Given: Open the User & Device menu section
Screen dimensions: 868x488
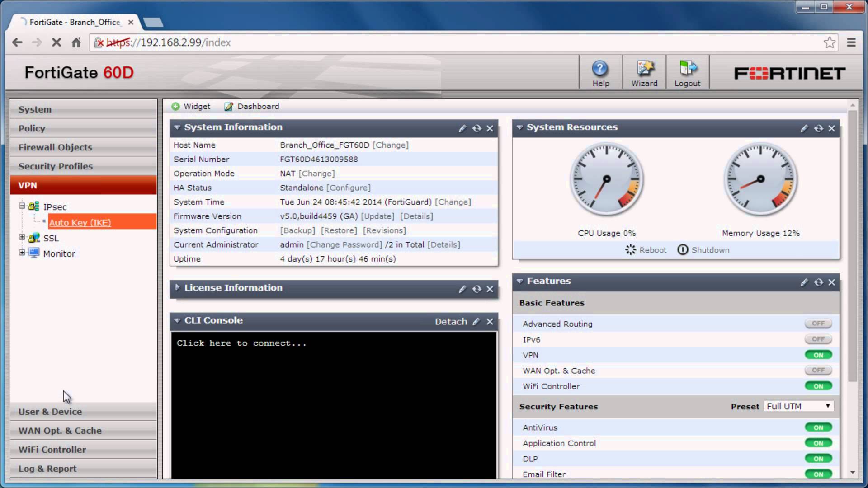Looking at the screenshot, I should click(83, 412).
